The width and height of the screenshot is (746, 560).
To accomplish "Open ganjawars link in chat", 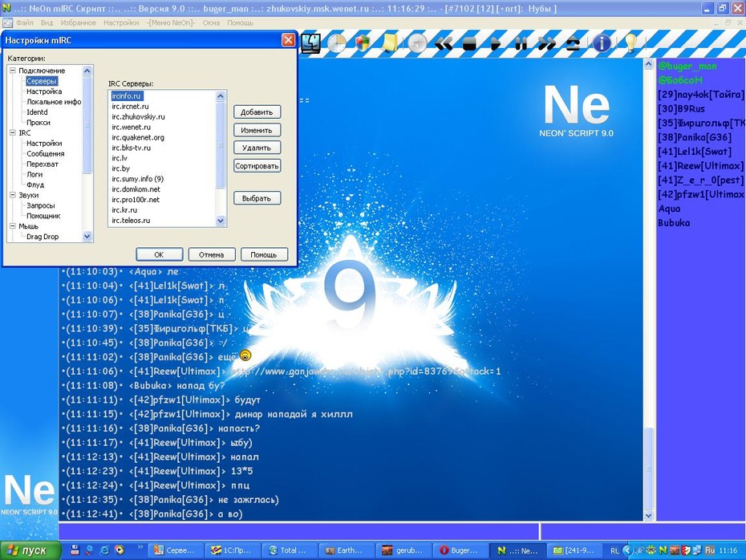I will (x=366, y=371).
